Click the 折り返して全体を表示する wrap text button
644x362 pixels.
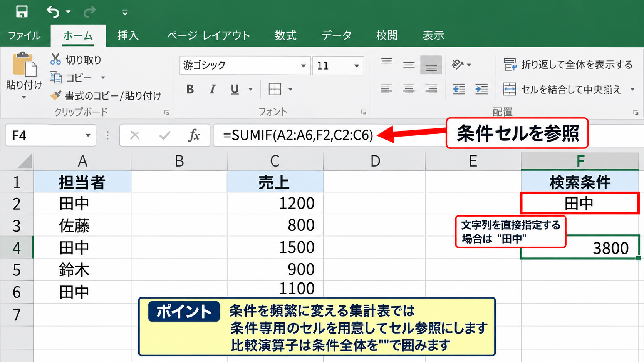pos(568,65)
